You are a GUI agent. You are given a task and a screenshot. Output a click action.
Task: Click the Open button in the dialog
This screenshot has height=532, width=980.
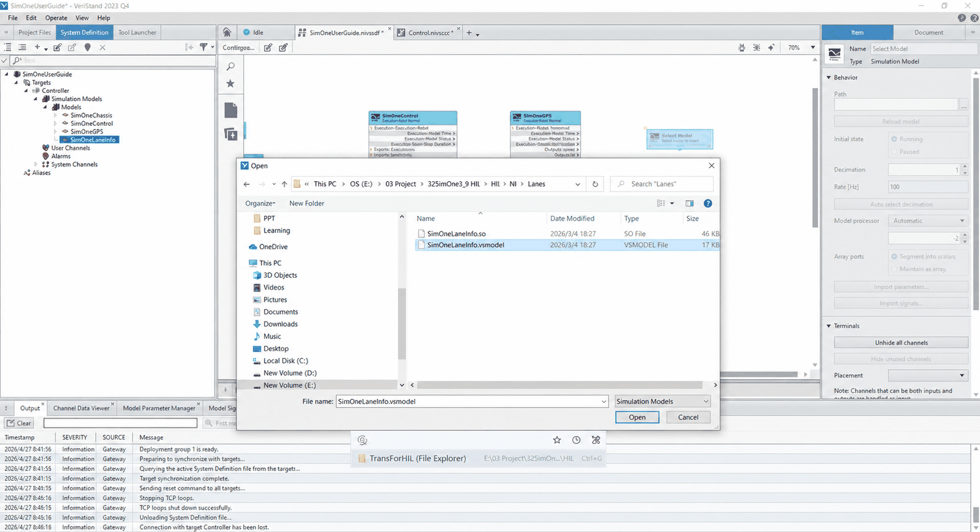click(x=637, y=417)
